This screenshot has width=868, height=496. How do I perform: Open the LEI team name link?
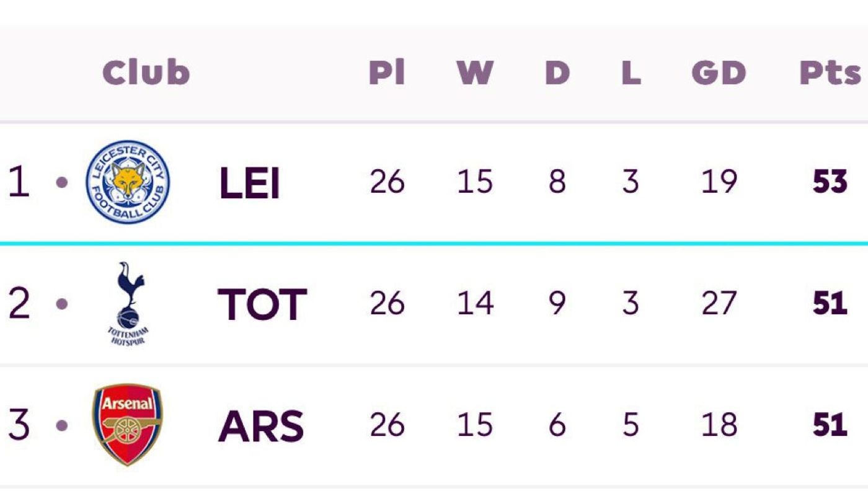pyautogui.click(x=249, y=184)
